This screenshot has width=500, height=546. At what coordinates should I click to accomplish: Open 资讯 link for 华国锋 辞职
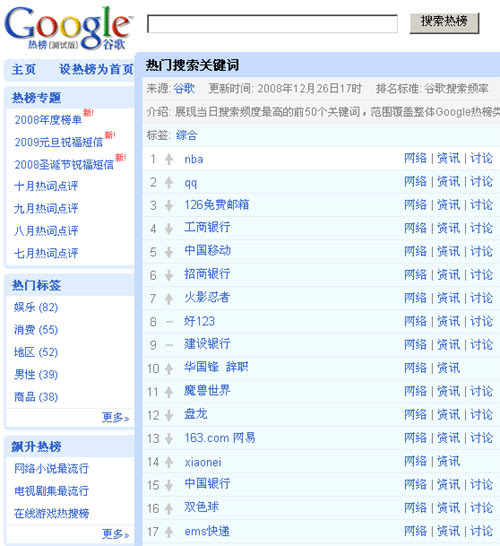pos(448,368)
